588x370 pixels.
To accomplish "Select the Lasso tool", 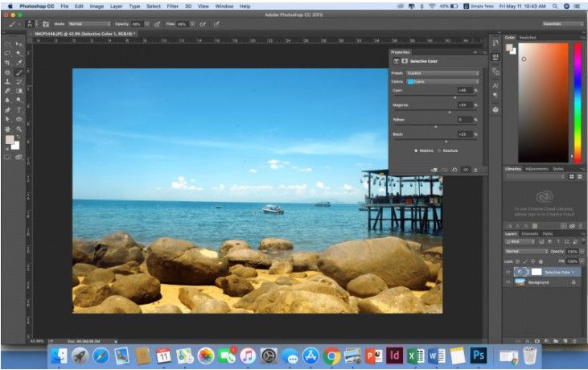I will 7,54.
